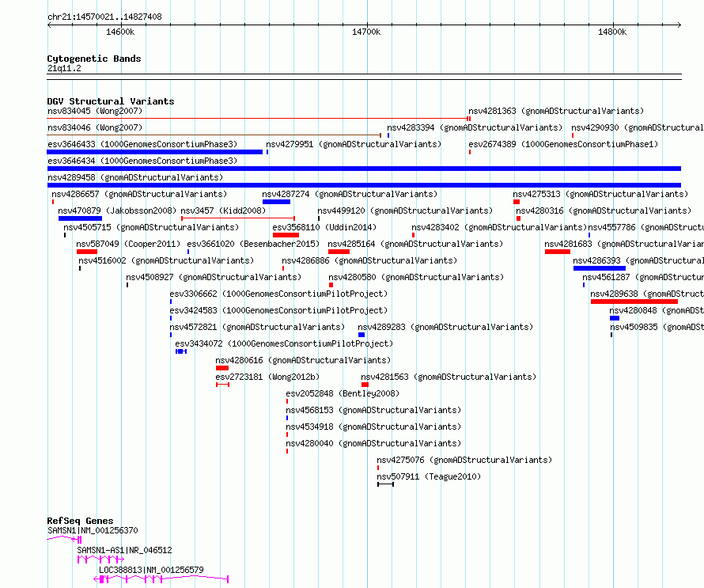Click the nsv834046 (Wong2007) variant label
This screenshot has height=588, width=704.
click(95, 127)
